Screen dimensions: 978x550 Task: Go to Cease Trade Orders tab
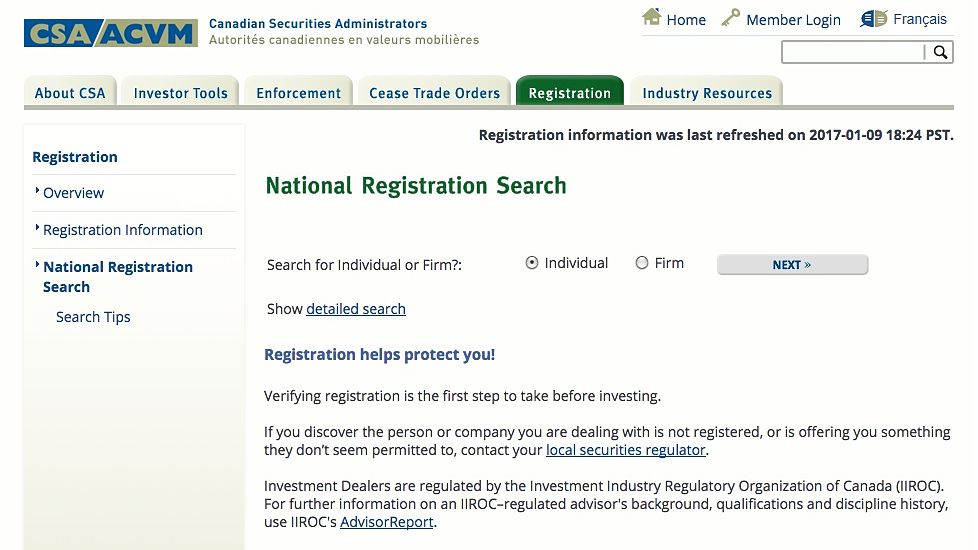point(434,93)
